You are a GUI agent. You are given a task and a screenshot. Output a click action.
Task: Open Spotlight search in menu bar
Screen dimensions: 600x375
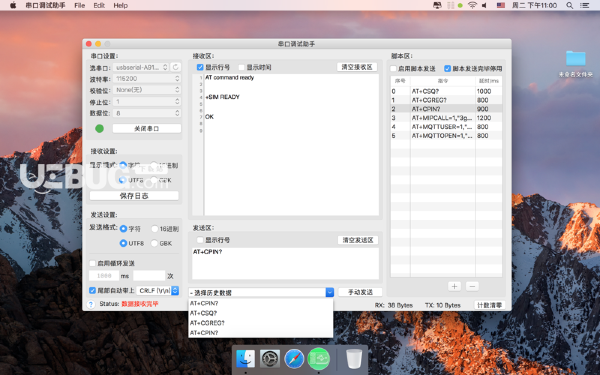click(570, 5)
